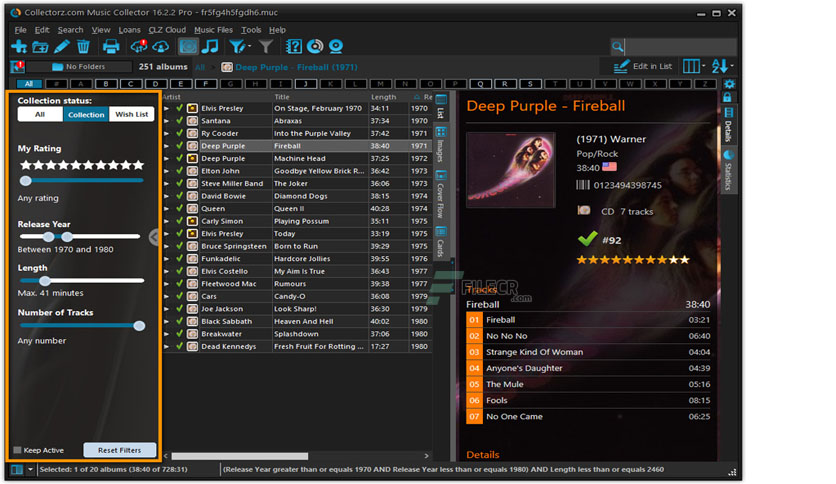The width and height of the screenshot is (836, 484).
Task: Open the A-Z sort order dropdown
Action: [x=722, y=66]
